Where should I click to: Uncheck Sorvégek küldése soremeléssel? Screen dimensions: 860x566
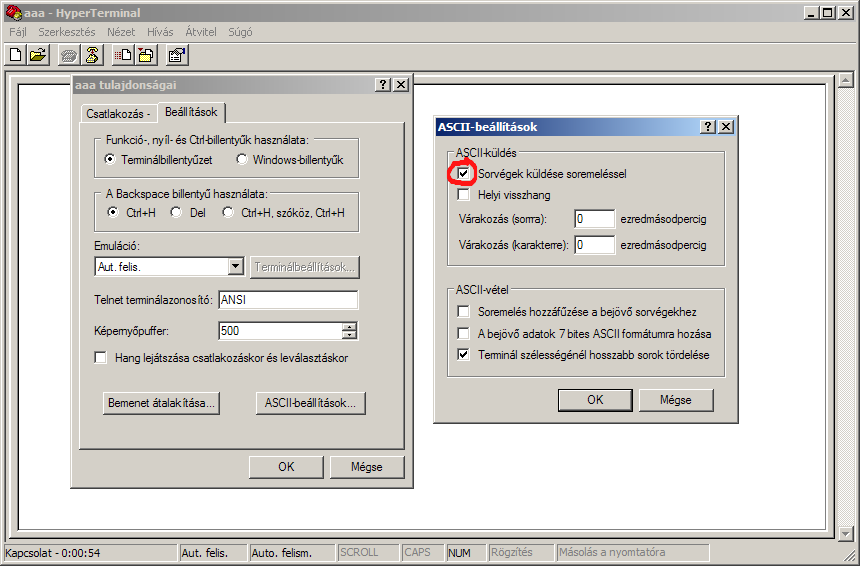[x=464, y=174]
